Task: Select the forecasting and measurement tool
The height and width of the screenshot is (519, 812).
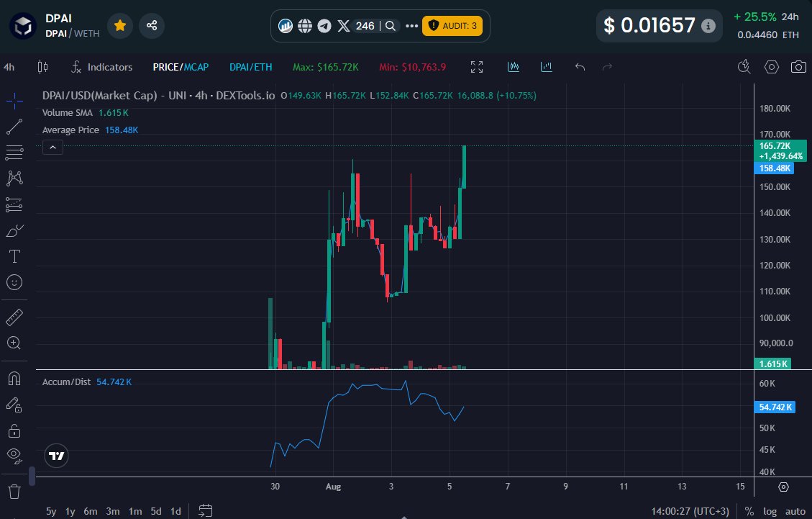Action: coord(14,205)
